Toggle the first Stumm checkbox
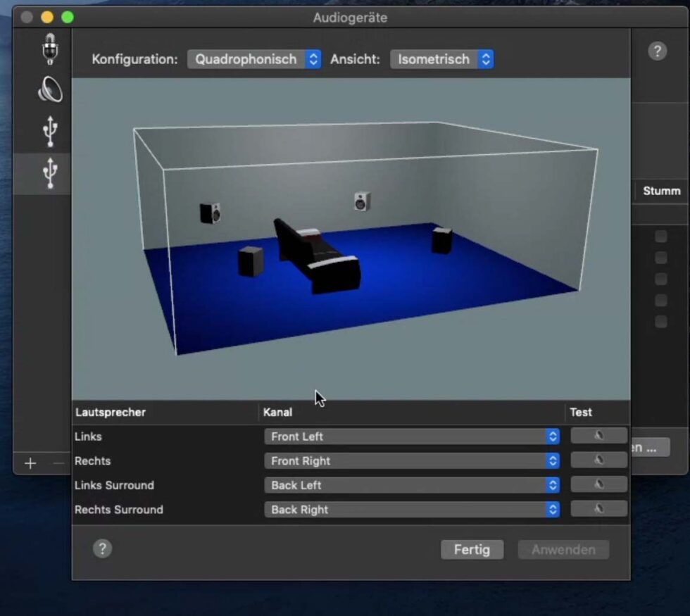Image resolution: width=690 pixels, height=616 pixels. [x=660, y=237]
